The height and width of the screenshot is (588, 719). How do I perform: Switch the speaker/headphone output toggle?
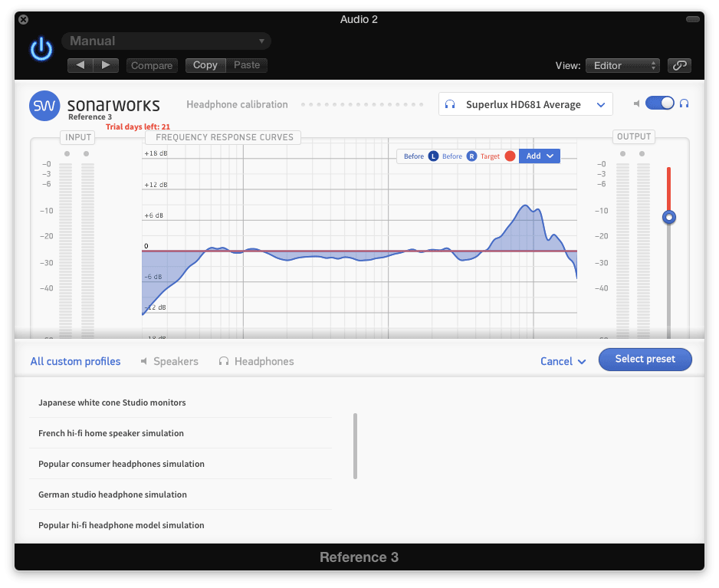point(660,103)
